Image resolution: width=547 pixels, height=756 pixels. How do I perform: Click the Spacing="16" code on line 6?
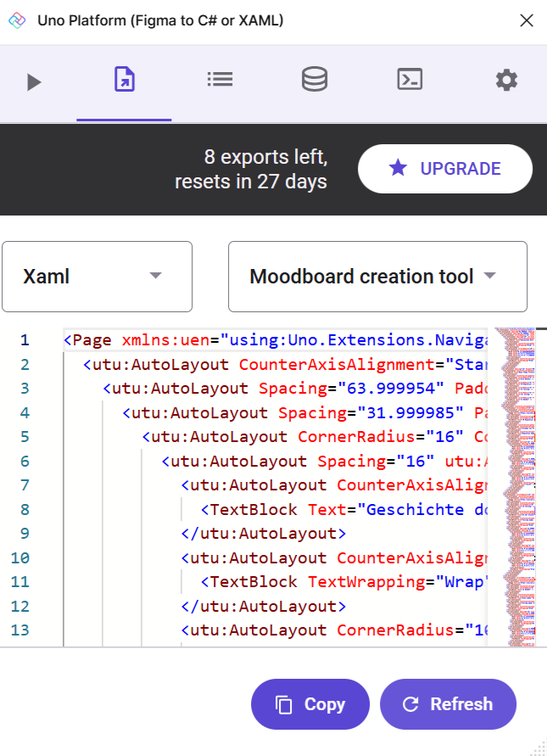tap(324, 462)
